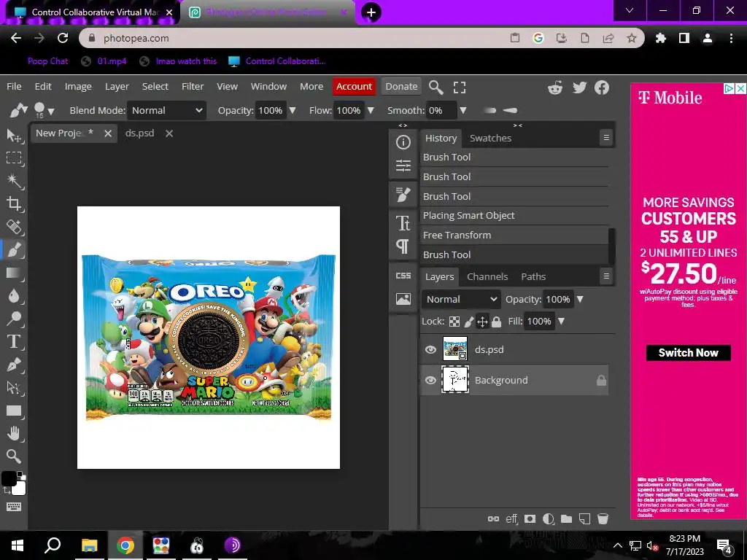Open the layer Opacity arrow
The width and height of the screenshot is (747, 560).
point(580,299)
